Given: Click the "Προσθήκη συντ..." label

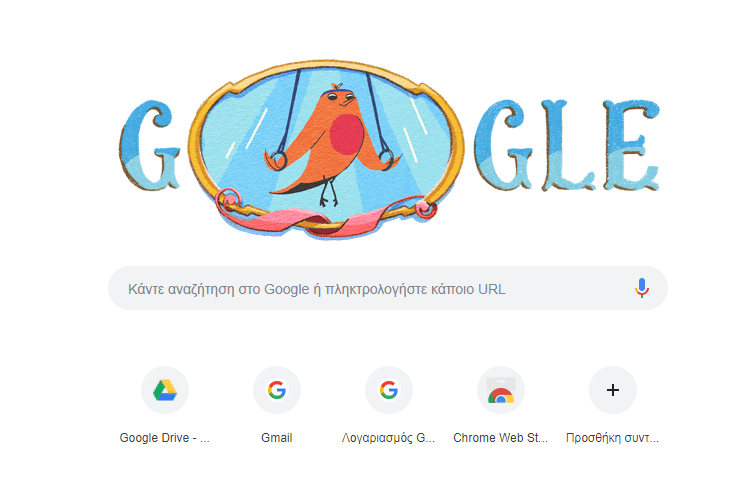Looking at the screenshot, I should point(612,438).
